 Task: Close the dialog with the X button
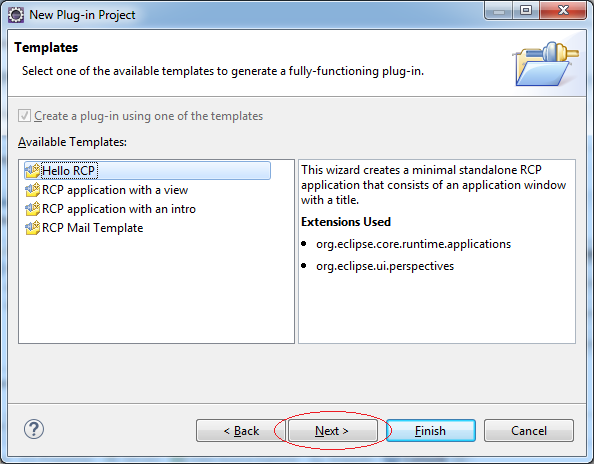click(x=563, y=10)
